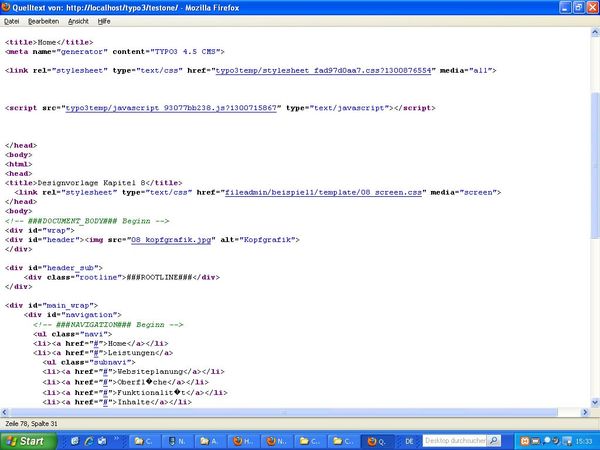
Task: Follow the 08_screen.css href link
Action: click(323, 192)
